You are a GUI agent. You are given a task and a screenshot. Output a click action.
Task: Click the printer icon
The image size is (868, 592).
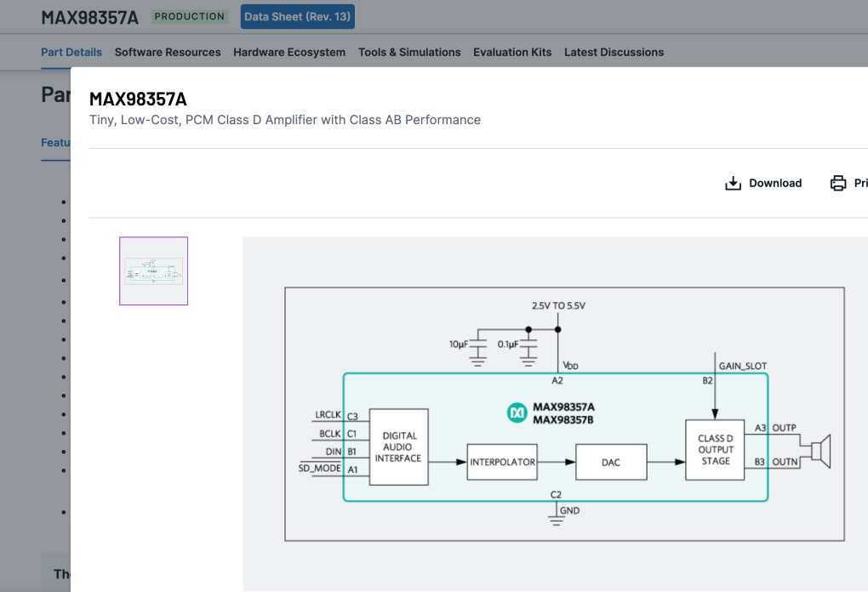[838, 184]
